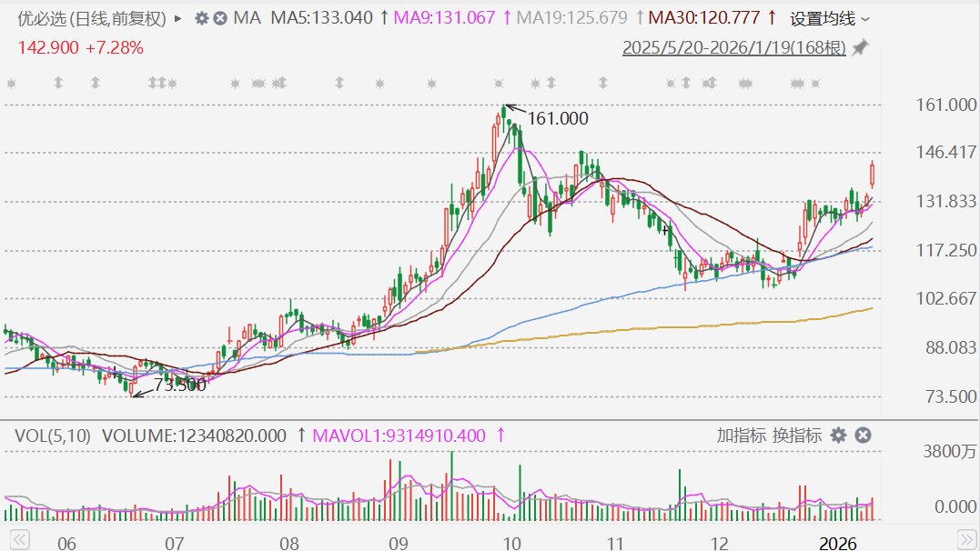Click 加指标 to add an indicator
This screenshot has height=551, width=980.
point(741,436)
